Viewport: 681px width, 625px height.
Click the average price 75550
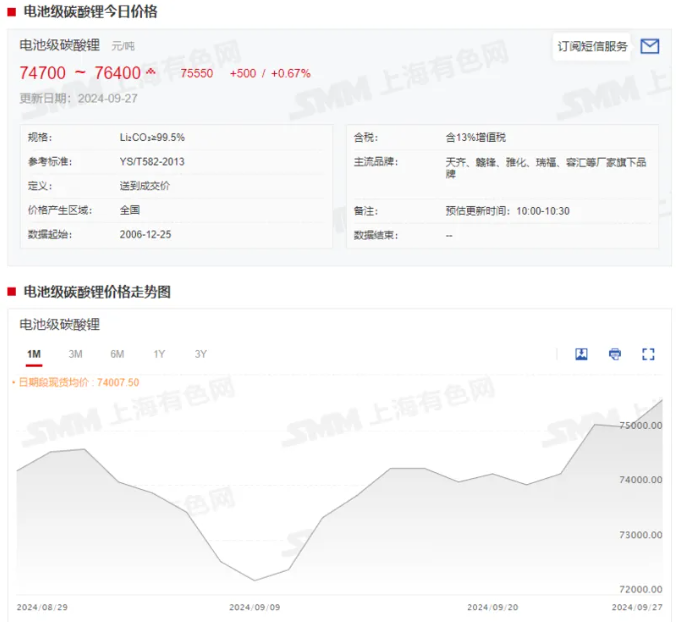pyautogui.click(x=197, y=73)
